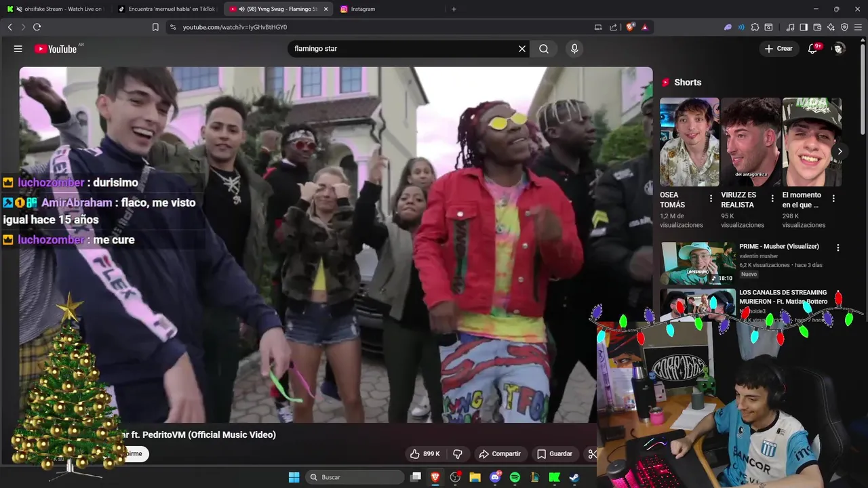This screenshot has height=488, width=868.
Task: Open OBS Studio from the taskbar
Action: (456, 477)
